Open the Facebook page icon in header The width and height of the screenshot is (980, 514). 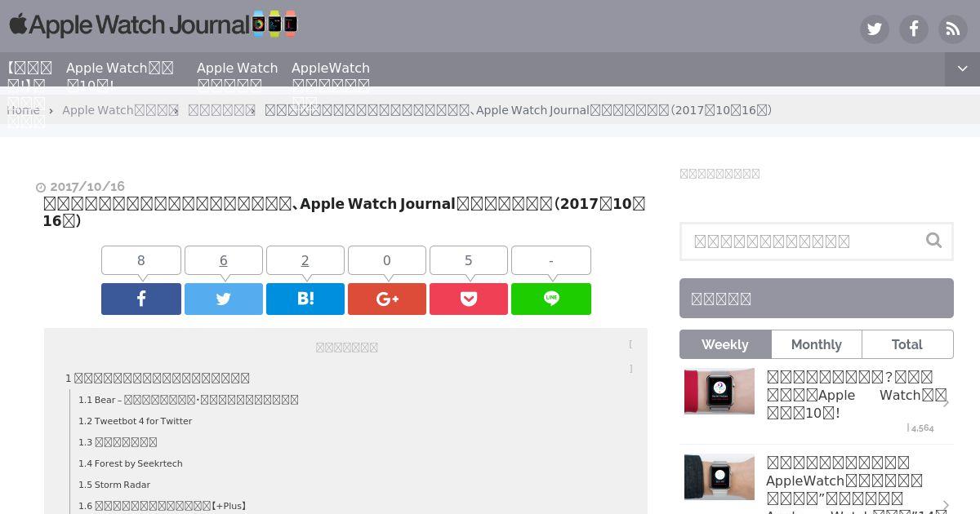pos(914,29)
